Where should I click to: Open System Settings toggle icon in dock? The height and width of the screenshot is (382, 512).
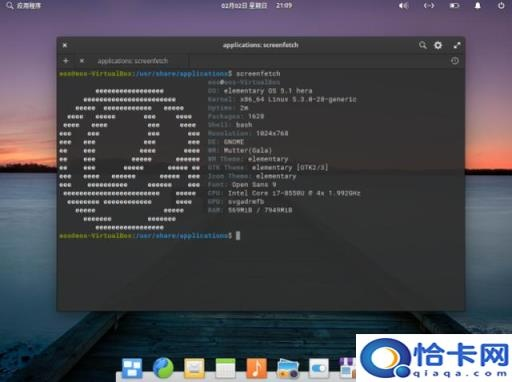319,369
